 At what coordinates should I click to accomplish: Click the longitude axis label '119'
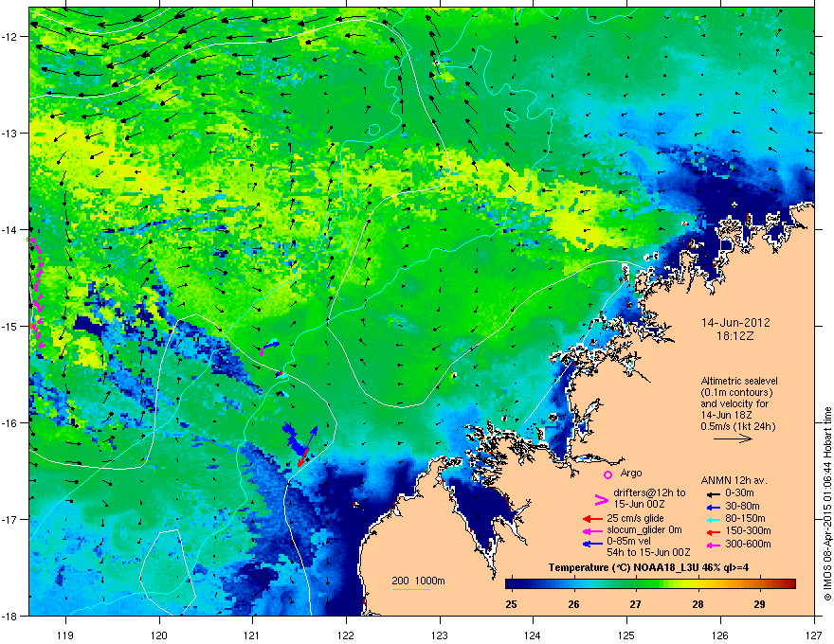click(65, 635)
